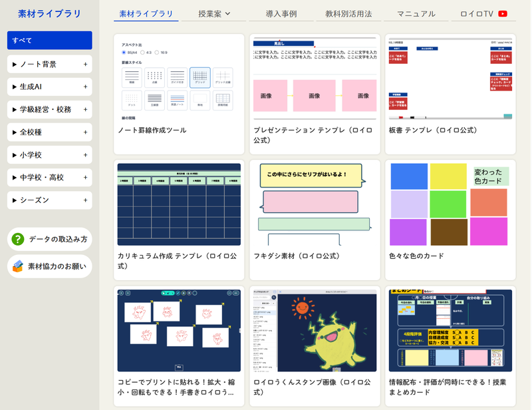Select the 五線譜 music staff style icon
This screenshot has height=410, width=532.
point(154,100)
